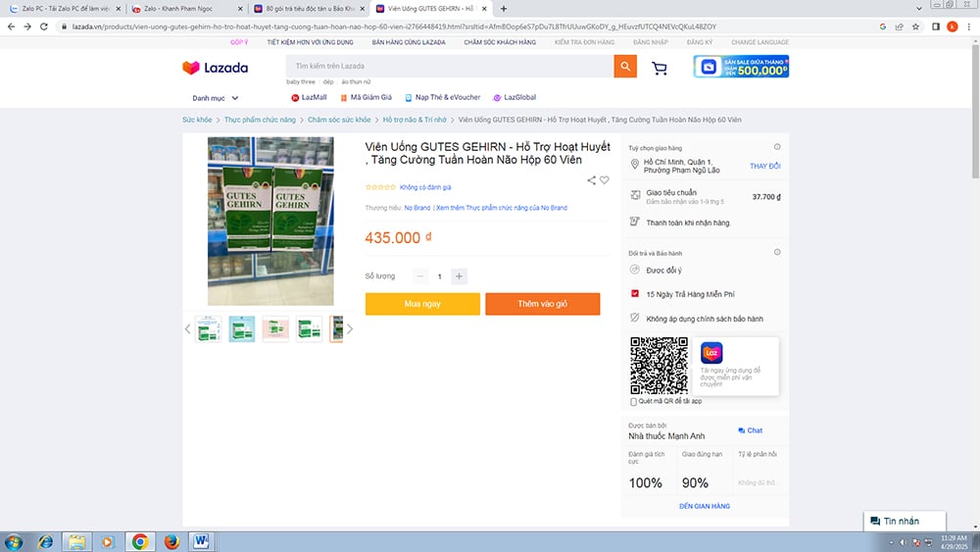Click the Lazada logo
980x552 pixels.
click(x=215, y=68)
